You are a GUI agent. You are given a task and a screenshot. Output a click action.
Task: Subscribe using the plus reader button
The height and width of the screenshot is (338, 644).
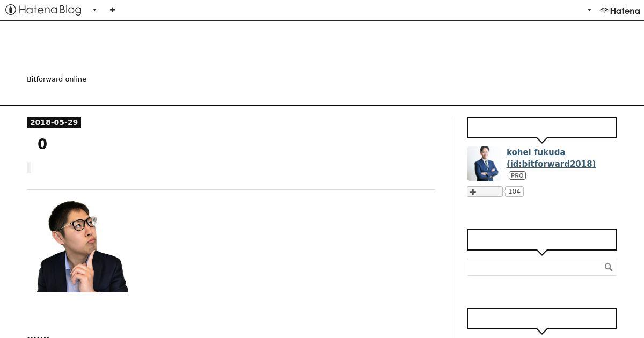(x=485, y=192)
